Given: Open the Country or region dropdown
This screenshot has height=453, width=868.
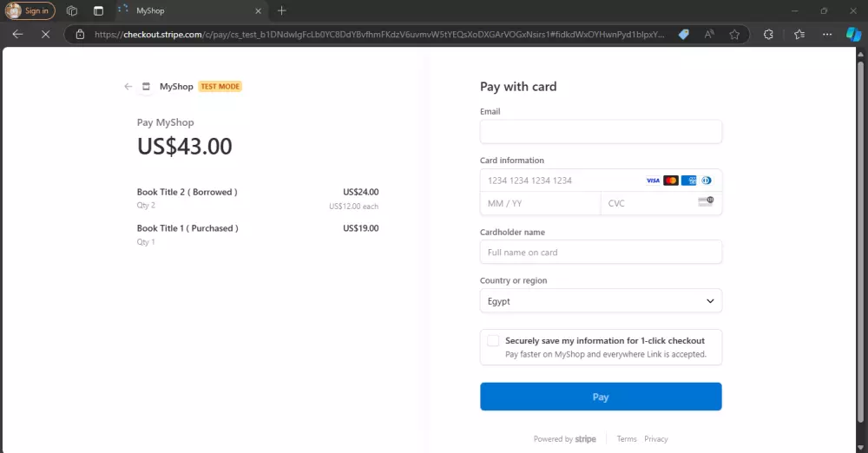Looking at the screenshot, I should pos(601,301).
